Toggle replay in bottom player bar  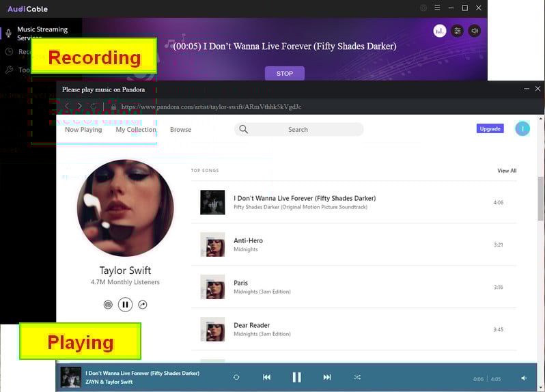(x=236, y=378)
